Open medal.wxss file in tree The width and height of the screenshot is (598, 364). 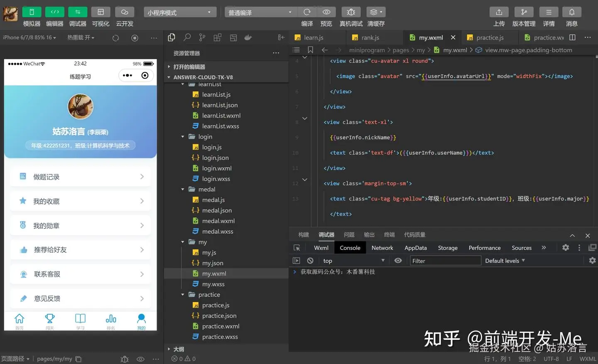(x=218, y=231)
